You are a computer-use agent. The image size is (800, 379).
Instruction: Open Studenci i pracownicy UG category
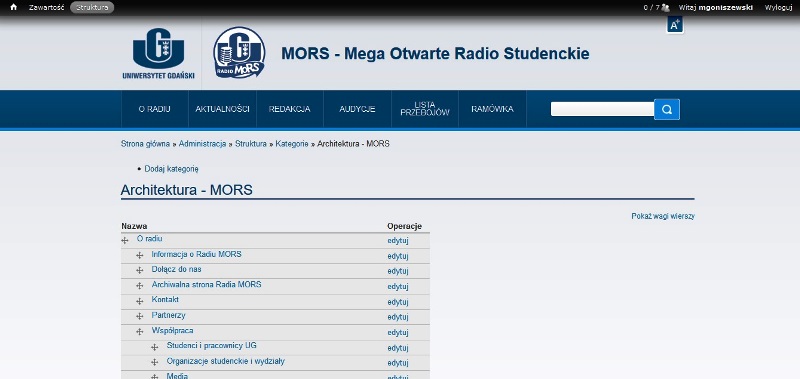click(212, 346)
